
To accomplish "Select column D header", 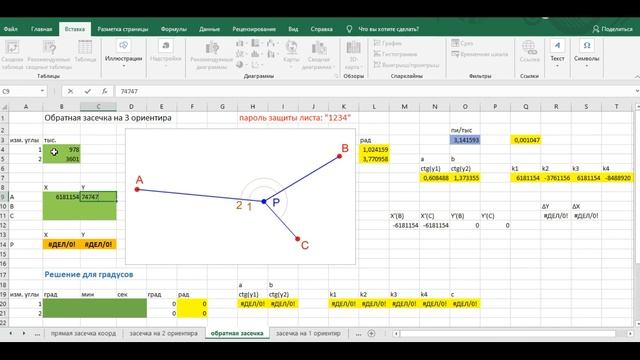I will click(x=131, y=107).
